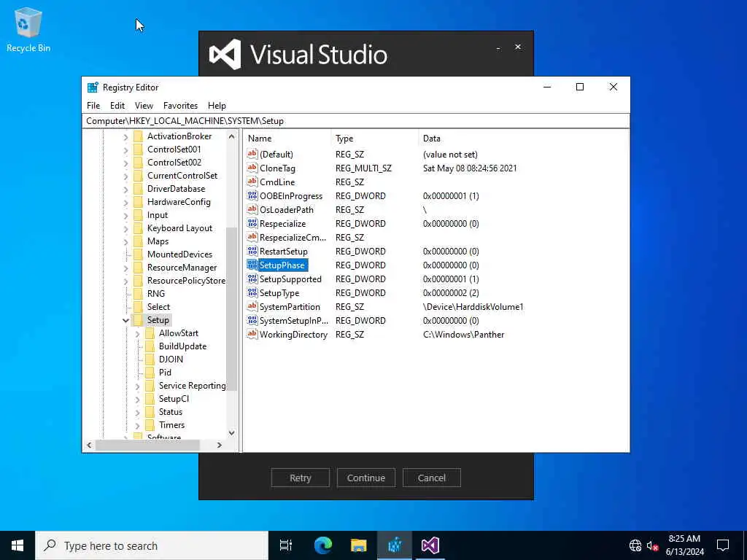747x560 pixels.
Task: Click Continue in Visual Studio installer
Action: [366, 478]
